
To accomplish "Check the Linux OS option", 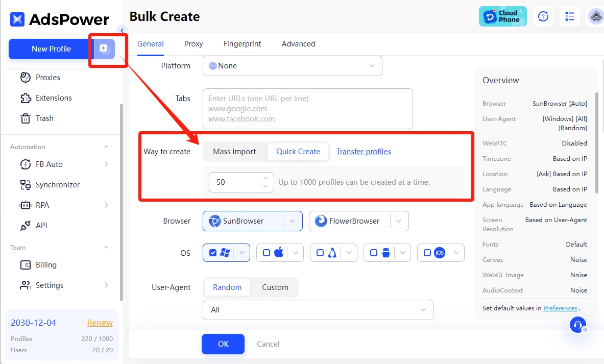I will click(x=320, y=253).
